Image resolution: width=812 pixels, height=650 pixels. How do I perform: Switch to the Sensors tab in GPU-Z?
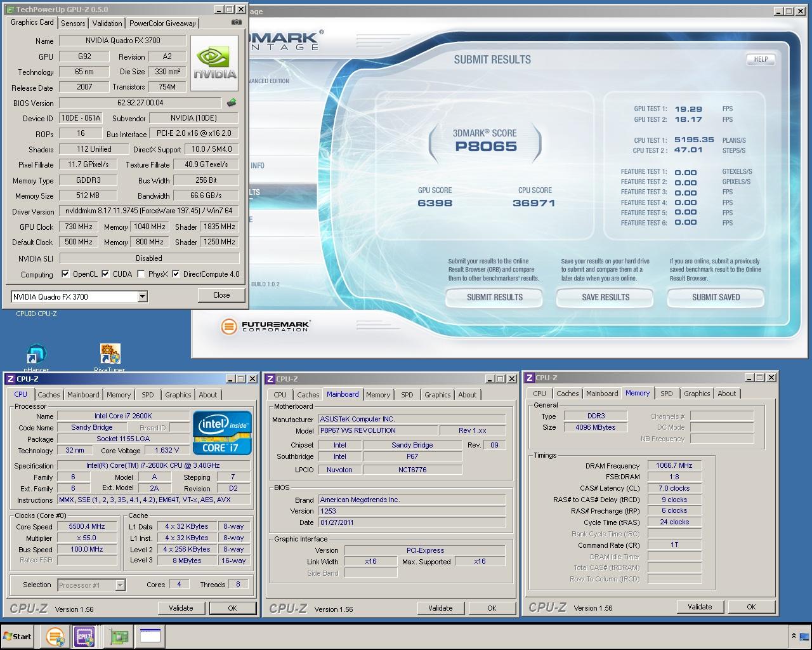(73, 23)
